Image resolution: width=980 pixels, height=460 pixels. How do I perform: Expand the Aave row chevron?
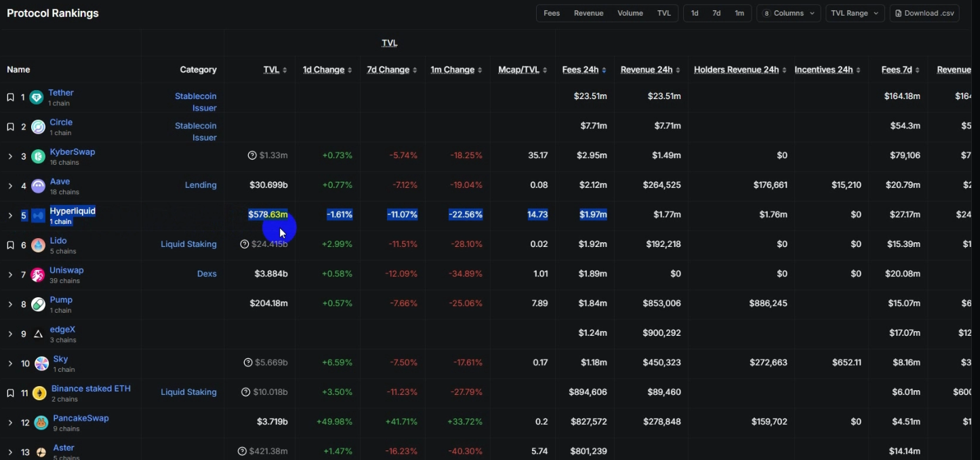click(x=10, y=186)
